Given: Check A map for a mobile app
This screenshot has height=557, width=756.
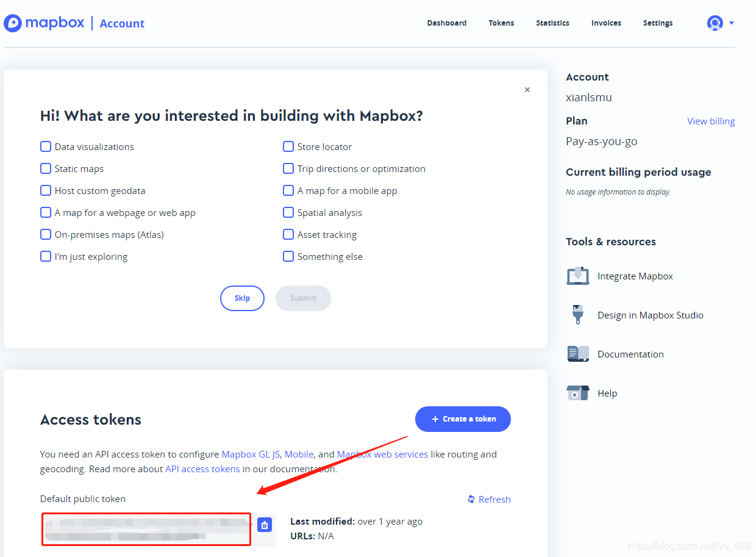Looking at the screenshot, I should [288, 190].
